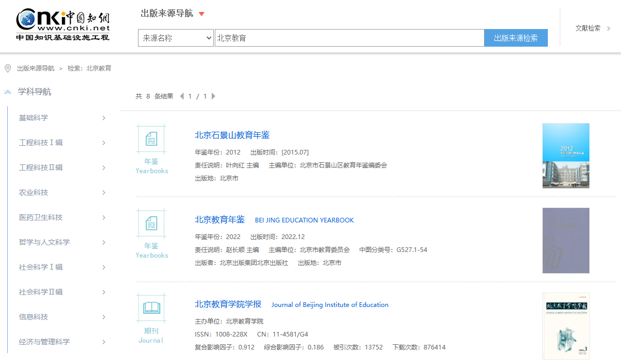Screen dimensions: 621x364
Task: Open 北京石景山教育年鉴 title link
Action: 232,135
